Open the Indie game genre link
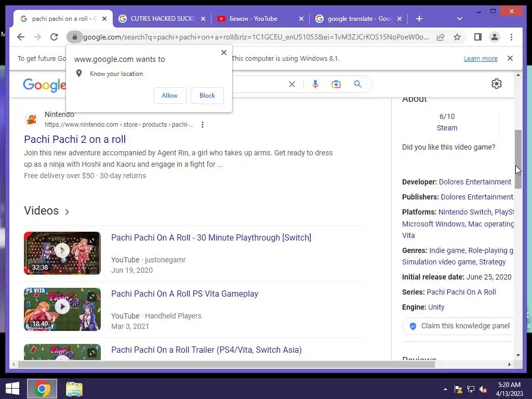This screenshot has width=532, height=399. coord(447,250)
